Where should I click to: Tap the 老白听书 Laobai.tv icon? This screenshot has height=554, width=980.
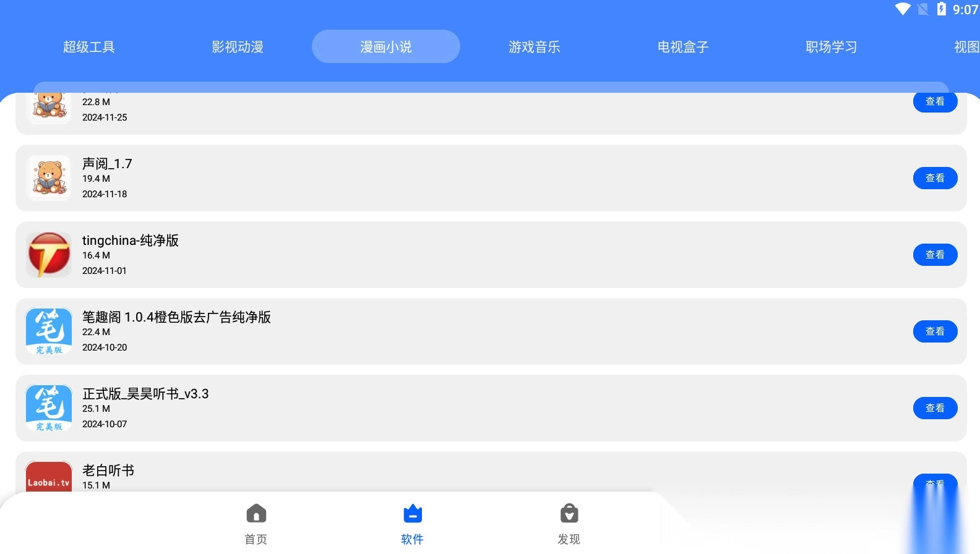pyautogui.click(x=49, y=477)
